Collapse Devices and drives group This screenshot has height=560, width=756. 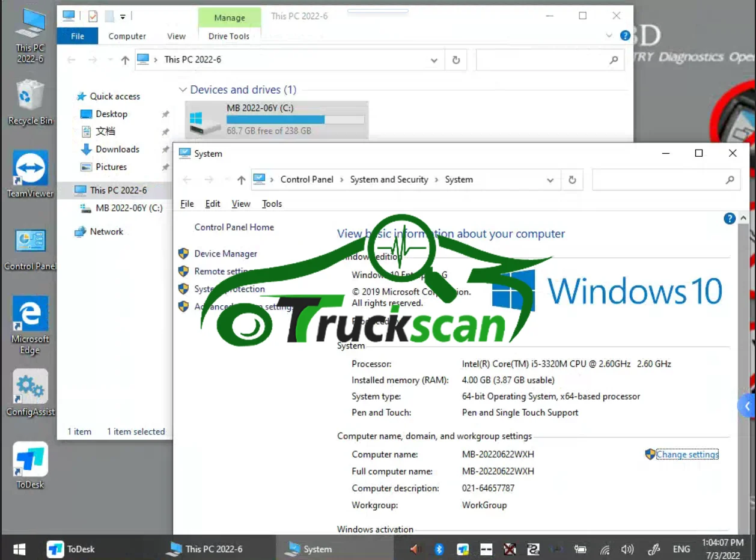[183, 90]
